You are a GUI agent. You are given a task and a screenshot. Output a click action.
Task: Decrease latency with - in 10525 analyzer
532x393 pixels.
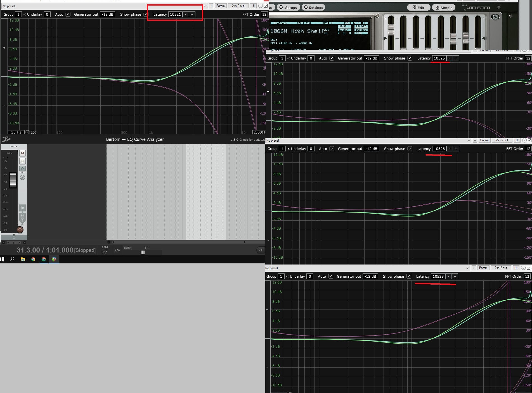[450, 58]
